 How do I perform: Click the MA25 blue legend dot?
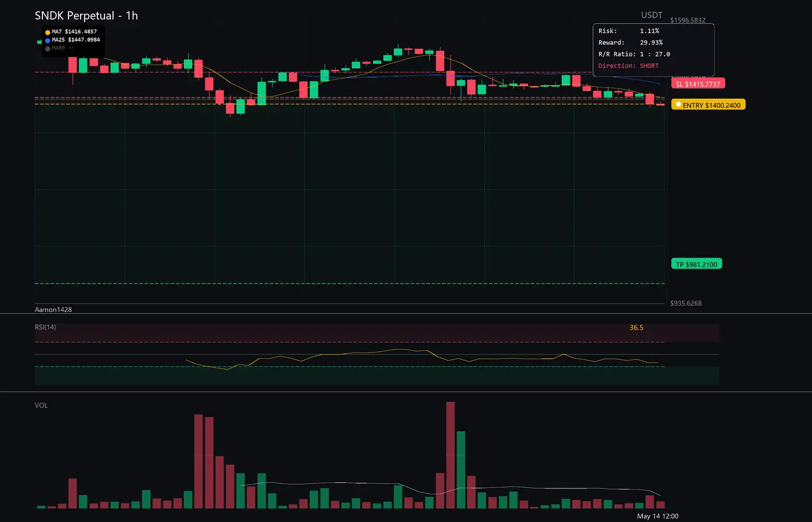pos(48,41)
